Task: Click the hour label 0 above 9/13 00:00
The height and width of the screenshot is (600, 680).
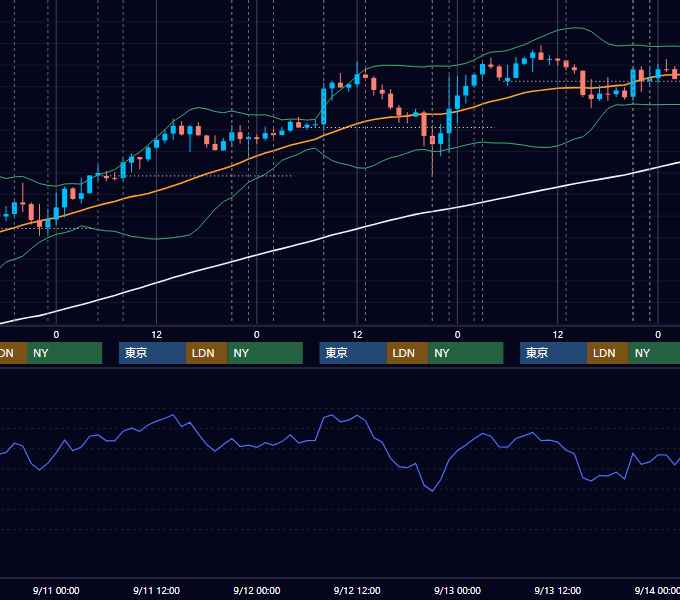Action: pos(458,335)
